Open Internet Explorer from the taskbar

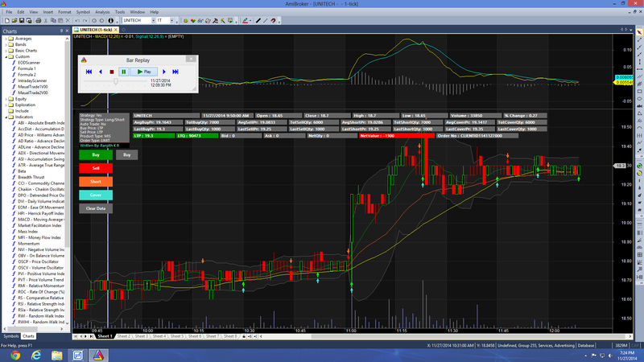36,355
